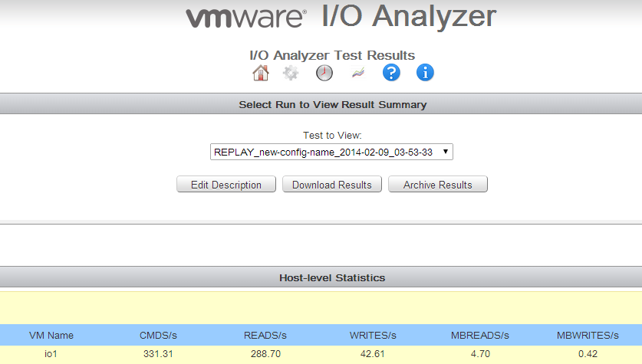Viewport: 642px width, 364px height.
Task: Open the Test to View dropdown
Action: click(x=331, y=152)
